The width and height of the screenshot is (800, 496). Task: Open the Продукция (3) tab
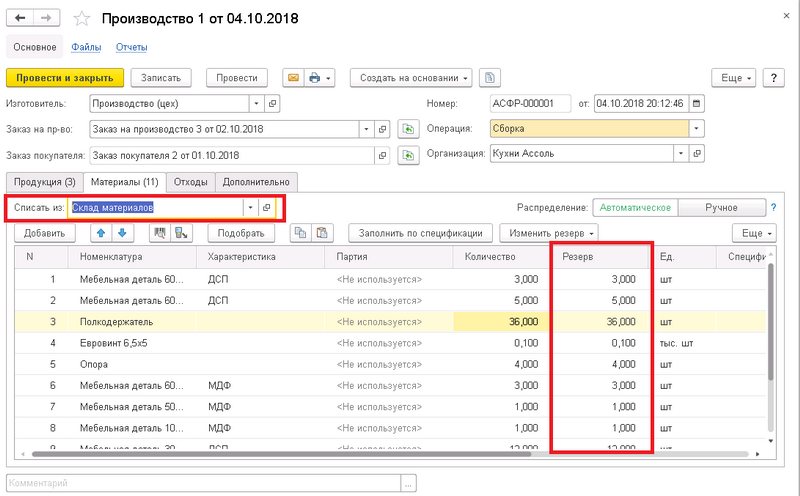(x=42, y=181)
